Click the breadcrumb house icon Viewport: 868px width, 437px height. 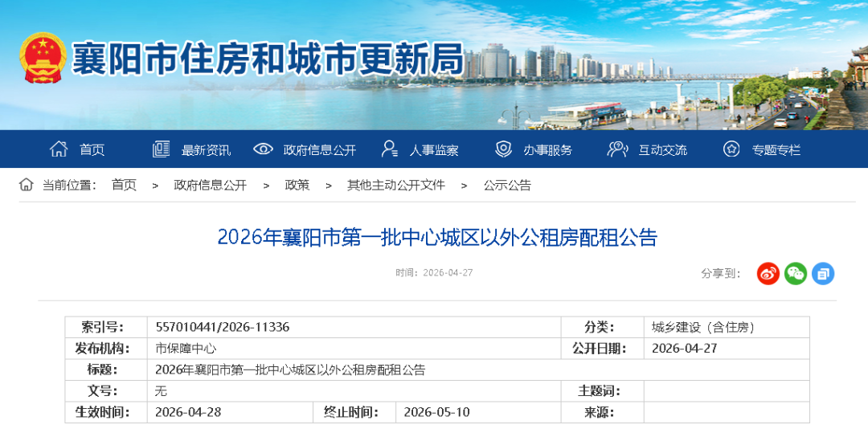point(27,185)
